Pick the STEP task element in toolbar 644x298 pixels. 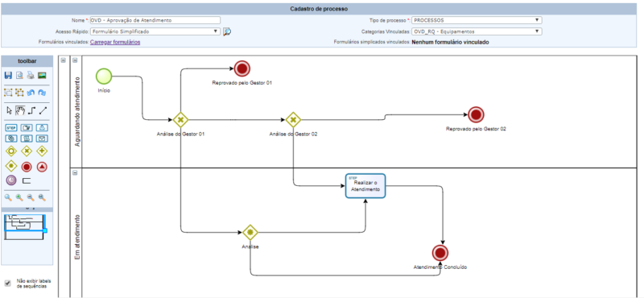click(x=10, y=127)
